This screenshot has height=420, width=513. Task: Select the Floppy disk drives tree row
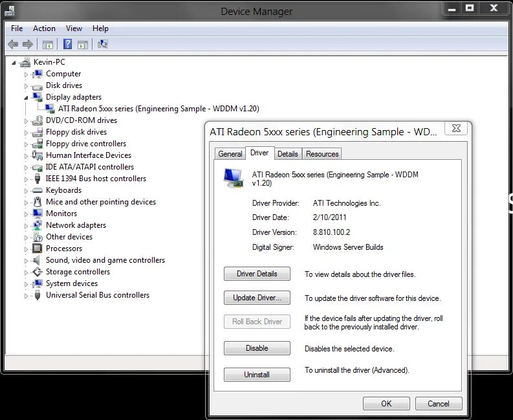tap(76, 132)
